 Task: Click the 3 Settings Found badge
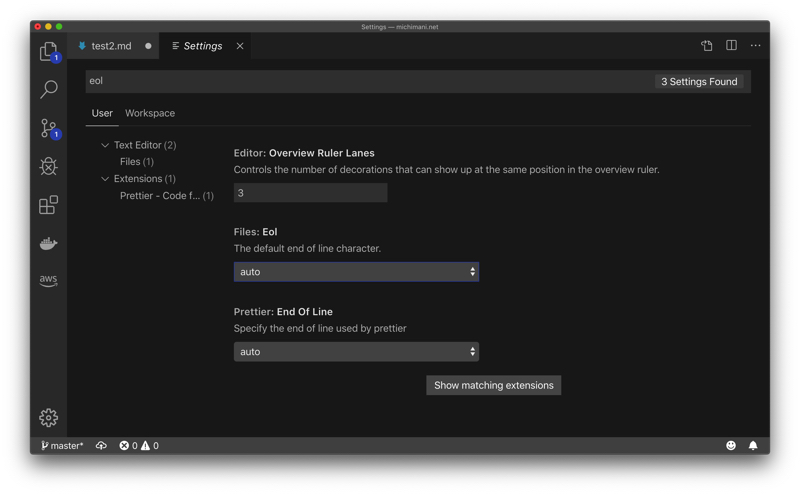tap(699, 82)
